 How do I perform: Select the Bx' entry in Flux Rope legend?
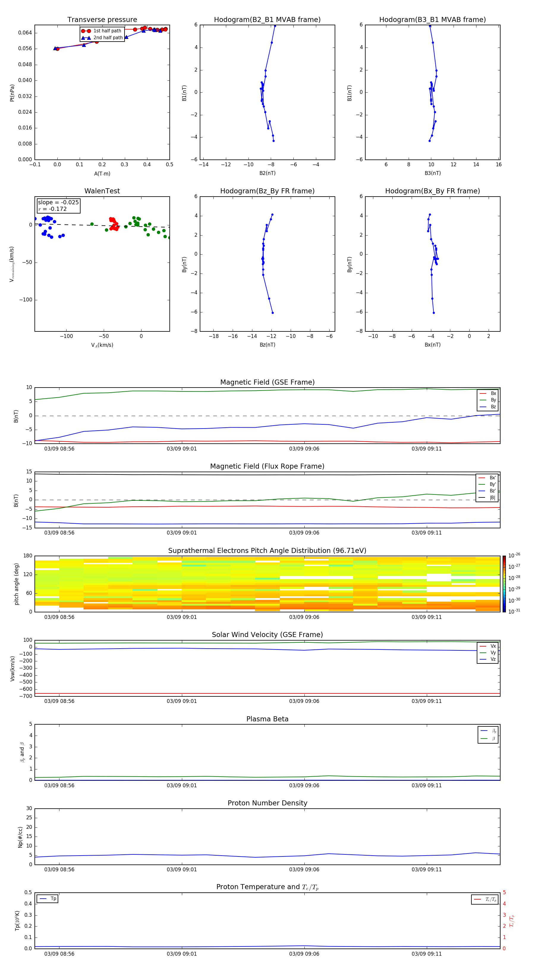[x=487, y=478]
